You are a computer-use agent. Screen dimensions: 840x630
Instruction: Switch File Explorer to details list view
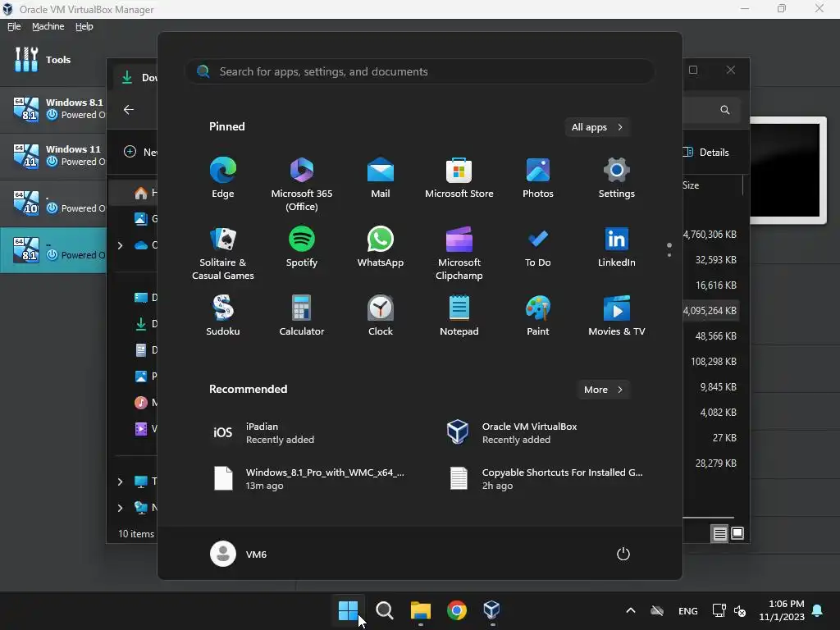pyautogui.click(x=720, y=533)
